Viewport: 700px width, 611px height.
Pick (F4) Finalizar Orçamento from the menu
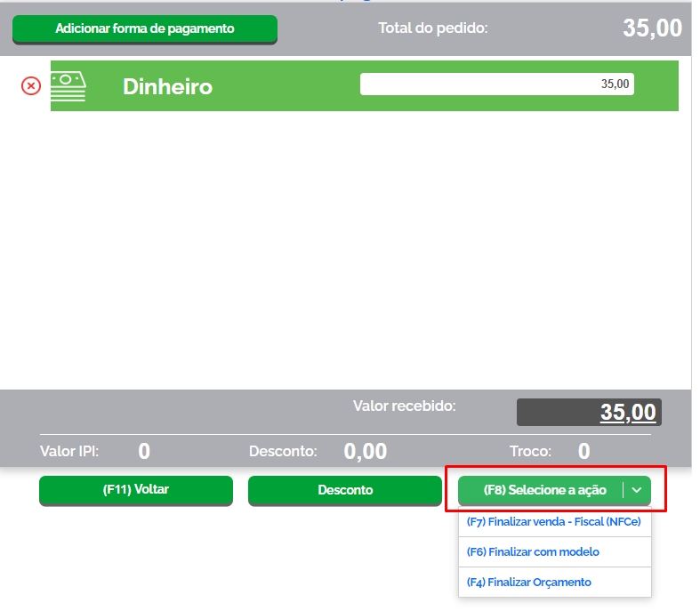tap(528, 583)
